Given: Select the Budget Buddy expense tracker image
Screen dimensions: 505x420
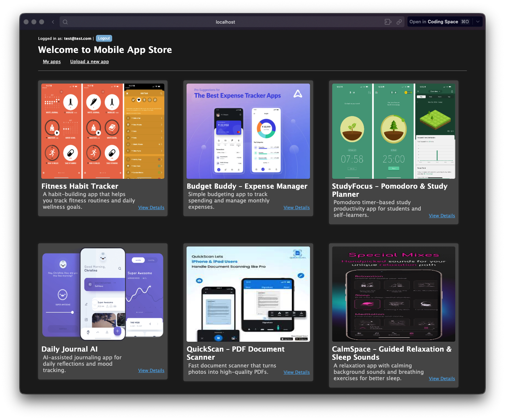Looking at the screenshot, I should pyautogui.click(x=248, y=131).
